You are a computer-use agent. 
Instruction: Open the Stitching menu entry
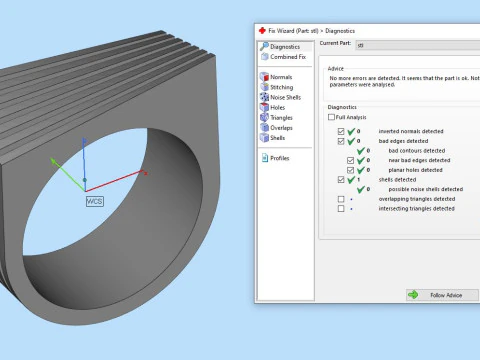[282, 87]
